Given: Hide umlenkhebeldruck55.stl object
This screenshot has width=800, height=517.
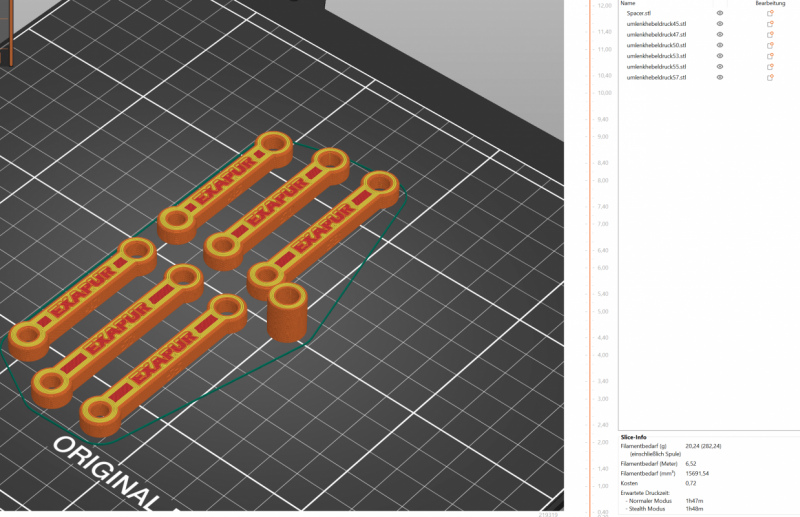Looking at the screenshot, I should pyautogui.click(x=720, y=67).
